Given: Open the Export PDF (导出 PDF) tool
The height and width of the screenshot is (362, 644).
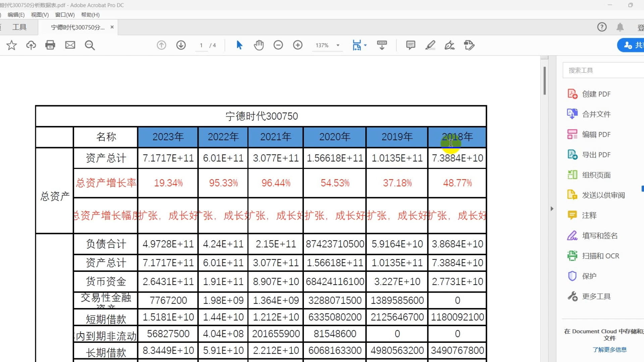Looking at the screenshot, I should point(589,155).
